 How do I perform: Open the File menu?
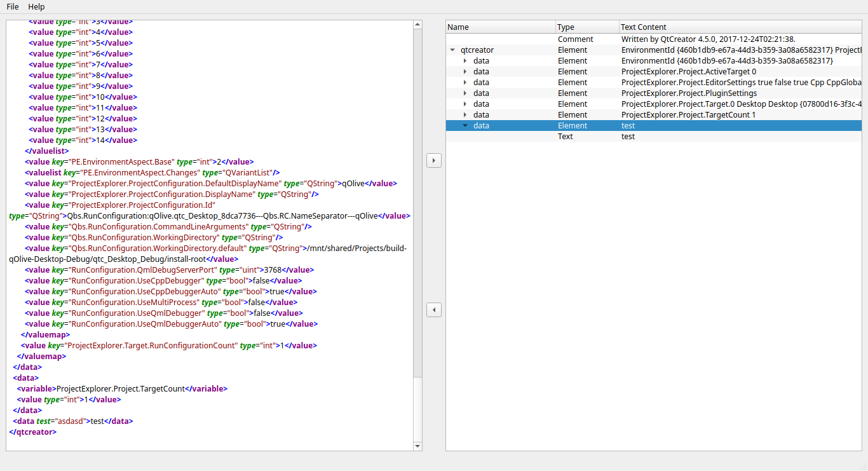coord(13,6)
